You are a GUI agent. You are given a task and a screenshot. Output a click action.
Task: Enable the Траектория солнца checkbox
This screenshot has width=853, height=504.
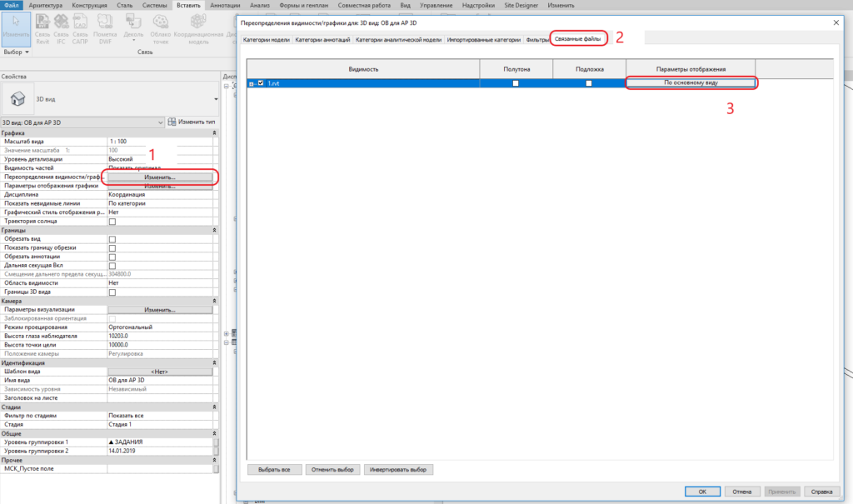pyautogui.click(x=112, y=221)
